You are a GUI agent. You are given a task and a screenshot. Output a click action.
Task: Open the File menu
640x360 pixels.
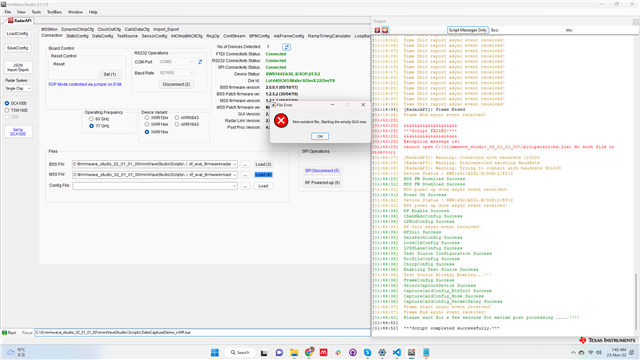click(8, 12)
